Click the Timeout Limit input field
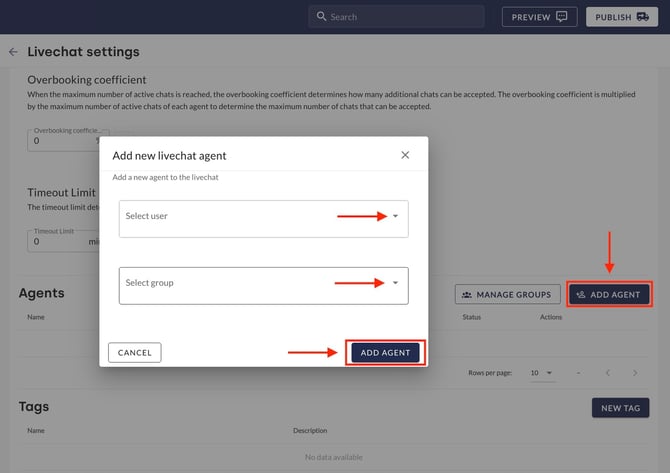670x473 pixels. (58, 241)
